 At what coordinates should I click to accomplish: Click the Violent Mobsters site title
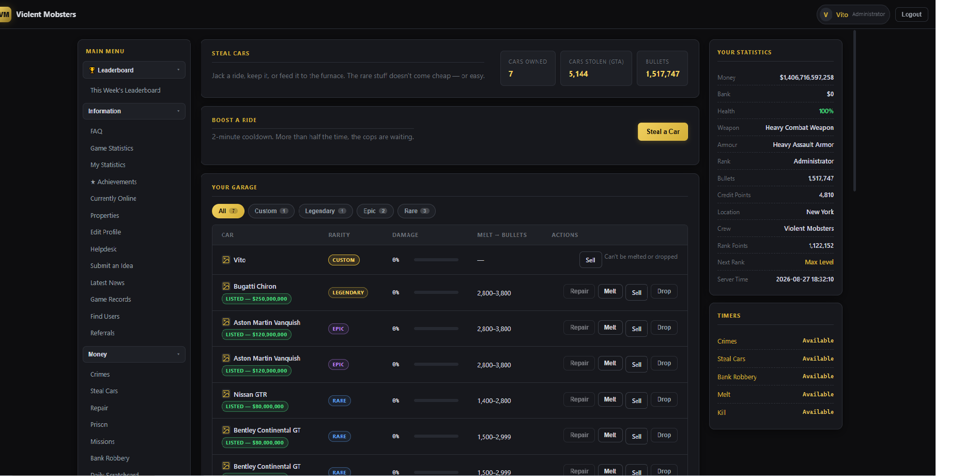[46, 14]
